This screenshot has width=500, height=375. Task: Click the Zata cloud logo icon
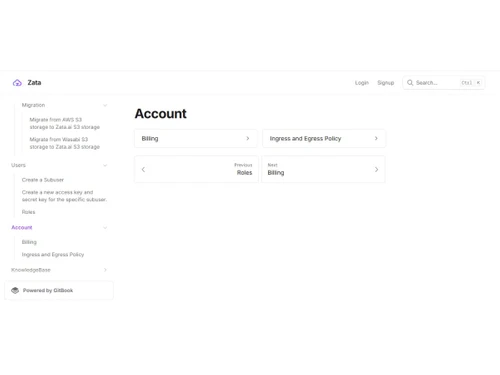(17, 83)
